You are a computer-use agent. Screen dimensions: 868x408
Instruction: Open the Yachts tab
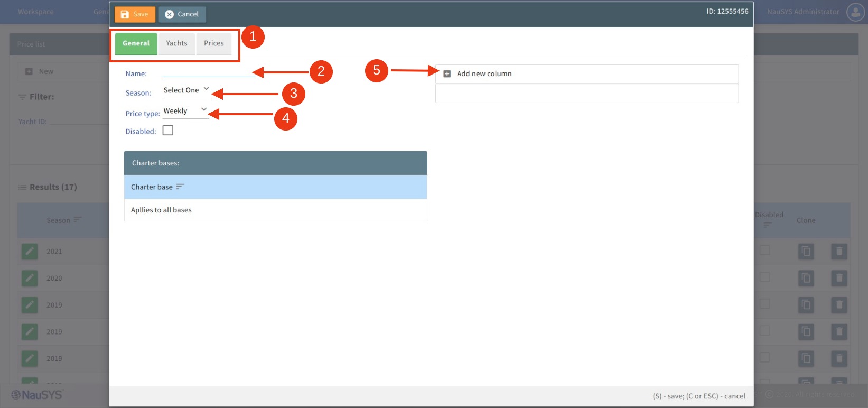(x=176, y=43)
